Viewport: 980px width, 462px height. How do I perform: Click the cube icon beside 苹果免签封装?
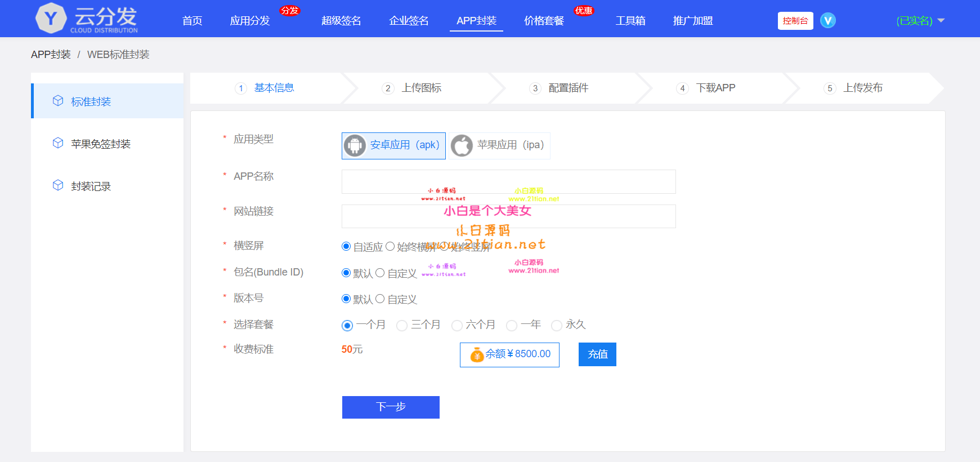click(x=58, y=143)
